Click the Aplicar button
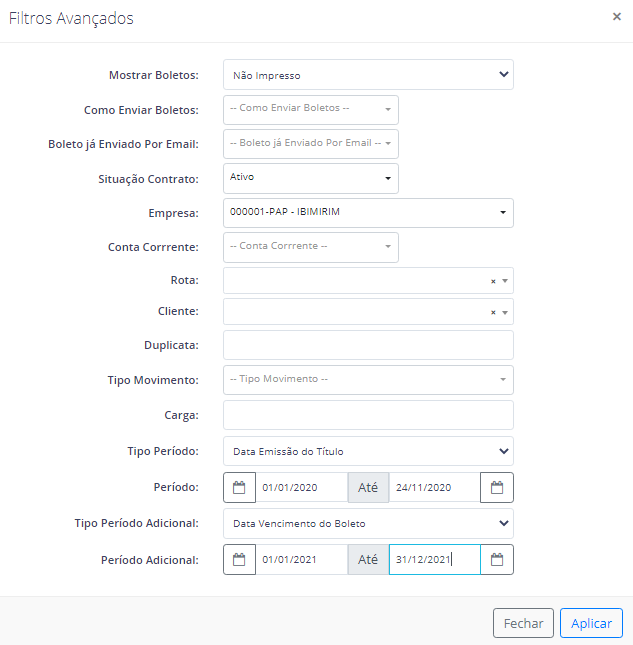This screenshot has width=633, height=645. point(591,623)
